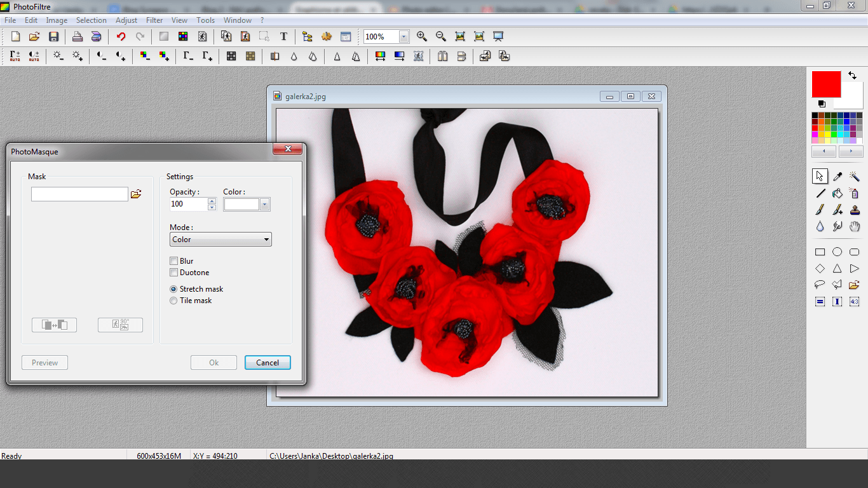Image resolution: width=868 pixels, height=488 pixels.
Task: Select the Tile mask radio button
Action: 174,301
